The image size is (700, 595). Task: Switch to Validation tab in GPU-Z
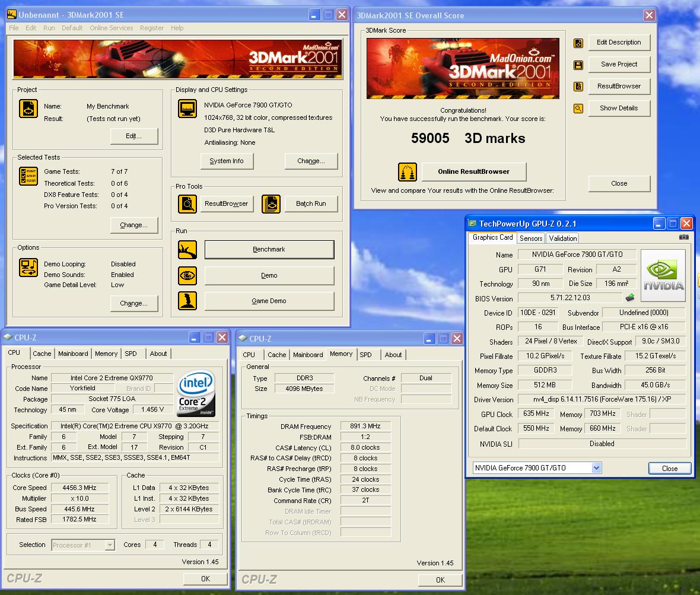coord(562,238)
